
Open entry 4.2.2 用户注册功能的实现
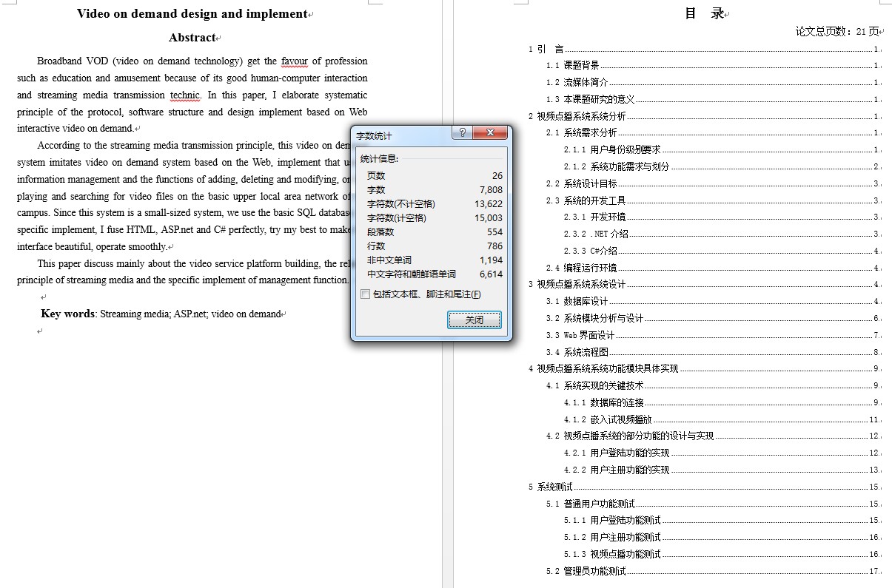tap(722, 470)
